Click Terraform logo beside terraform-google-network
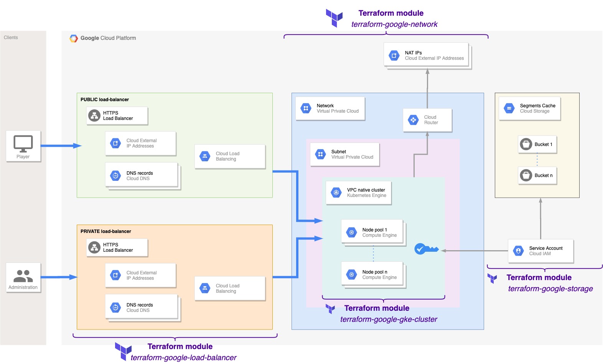Screen dimensions: 603x364 pos(334,18)
